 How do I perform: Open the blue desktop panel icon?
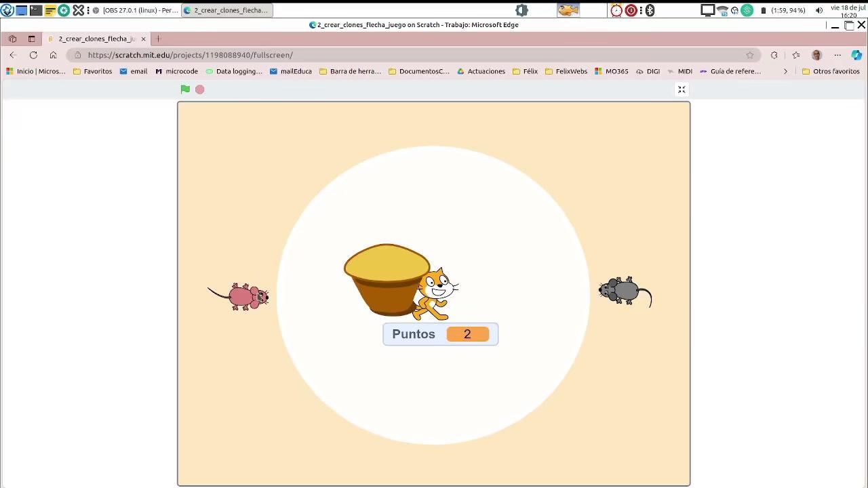pyautogui.click(x=22, y=10)
